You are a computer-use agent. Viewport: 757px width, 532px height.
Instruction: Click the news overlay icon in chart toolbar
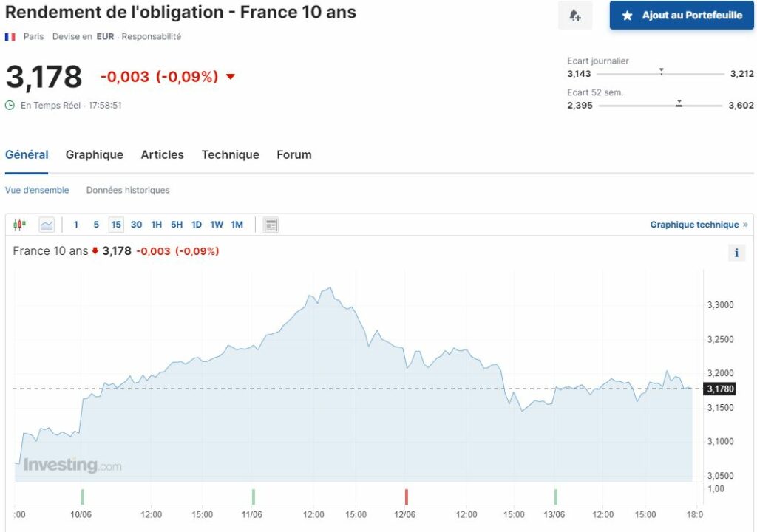click(x=271, y=225)
